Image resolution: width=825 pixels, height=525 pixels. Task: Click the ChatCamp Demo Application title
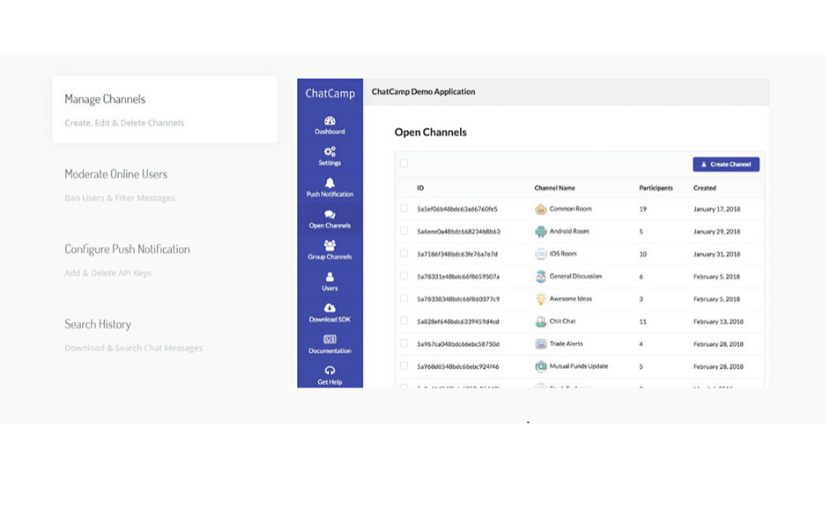click(x=423, y=92)
